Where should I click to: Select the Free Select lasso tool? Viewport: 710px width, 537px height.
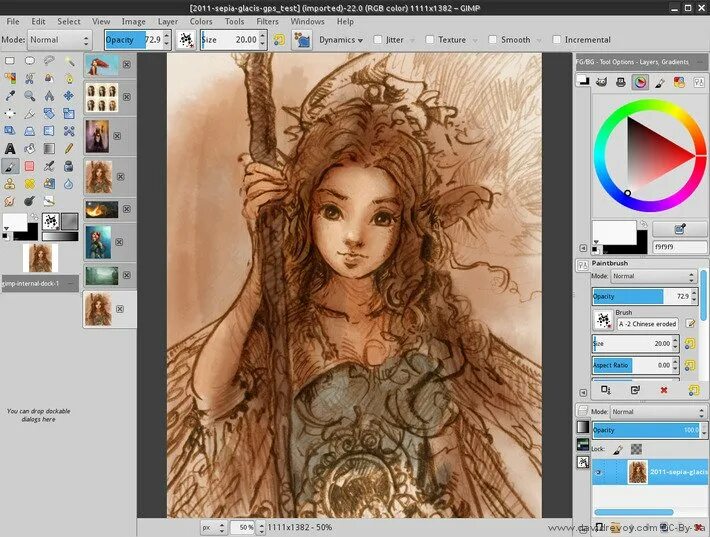tap(49, 61)
